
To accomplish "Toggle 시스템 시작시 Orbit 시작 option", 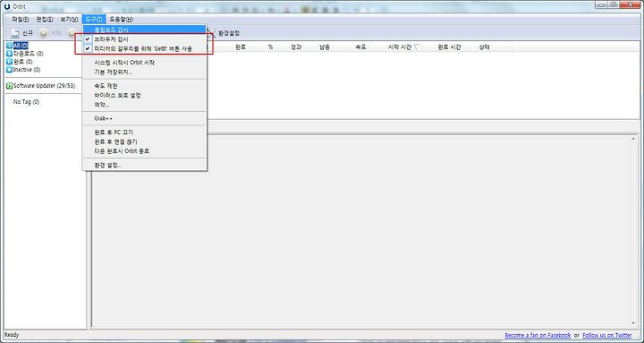I will click(x=145, y=63).
